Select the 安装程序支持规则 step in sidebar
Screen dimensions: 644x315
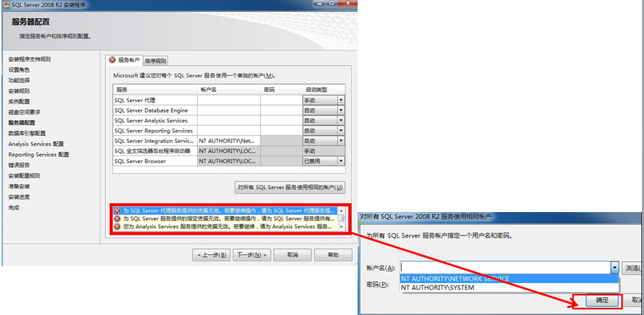30,59
